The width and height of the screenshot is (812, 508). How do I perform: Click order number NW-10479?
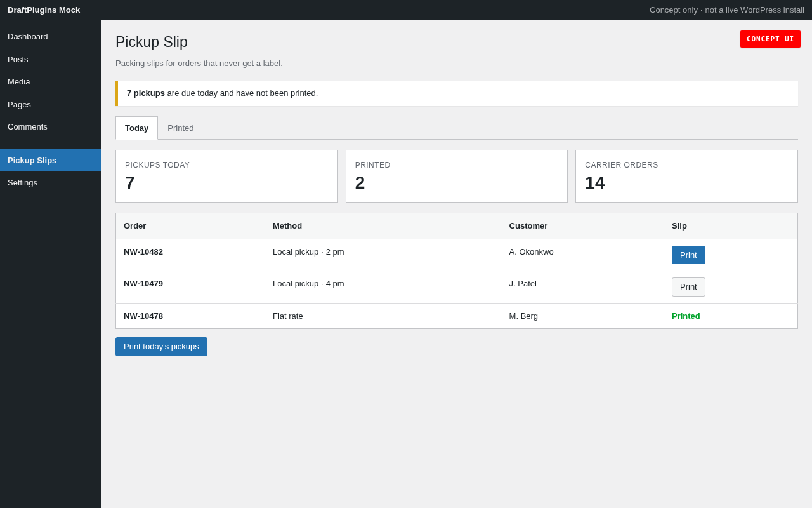(x=143, y=284)
